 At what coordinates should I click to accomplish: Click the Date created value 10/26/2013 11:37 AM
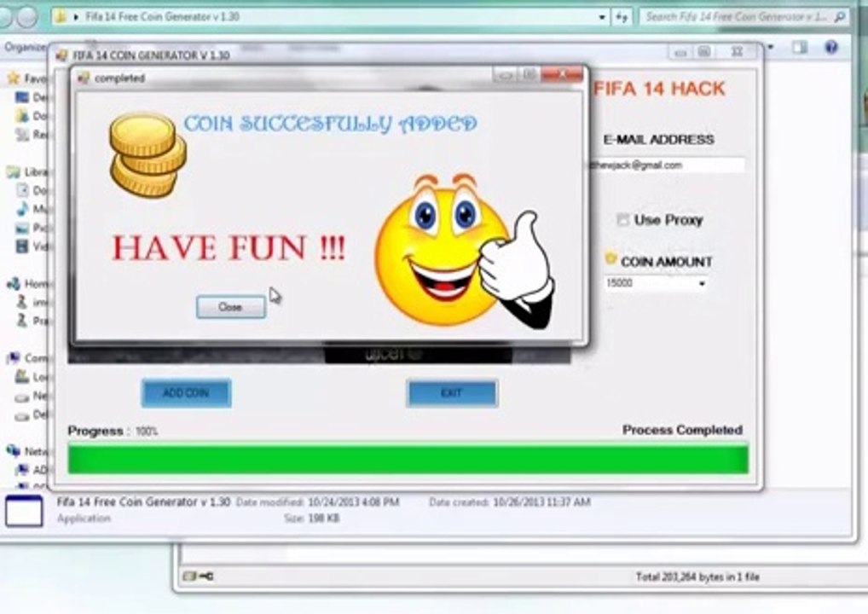point(541,502)
